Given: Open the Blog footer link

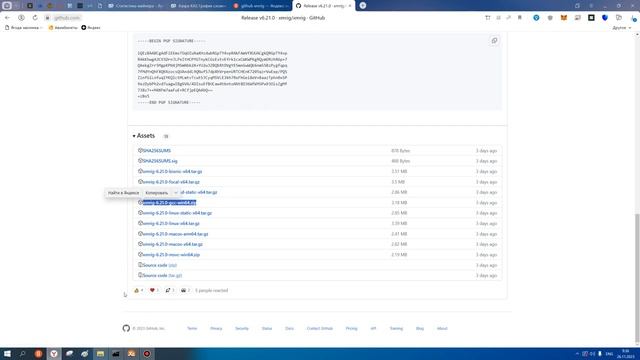Looking at the screenshot, I should [x=420, y=328].
